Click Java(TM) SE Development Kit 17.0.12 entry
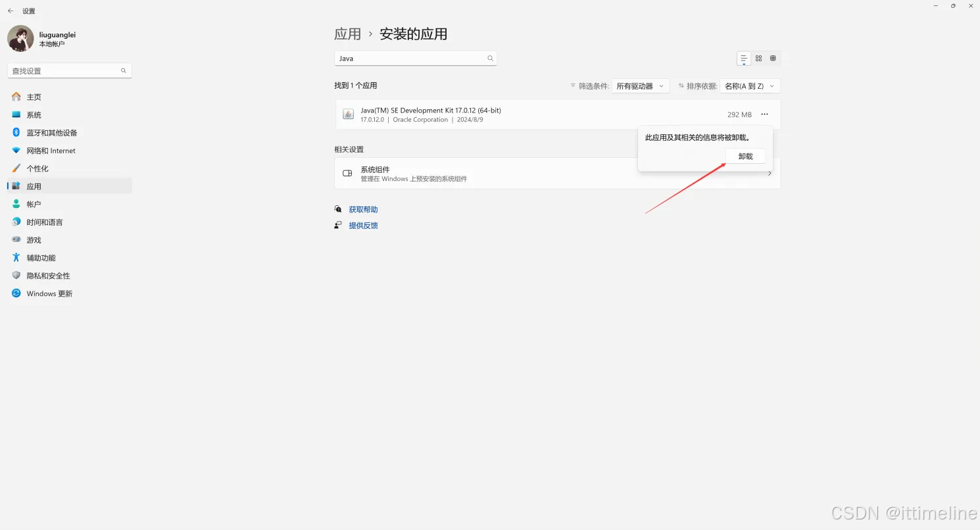980x530 pixels. [x=557, y=114]
